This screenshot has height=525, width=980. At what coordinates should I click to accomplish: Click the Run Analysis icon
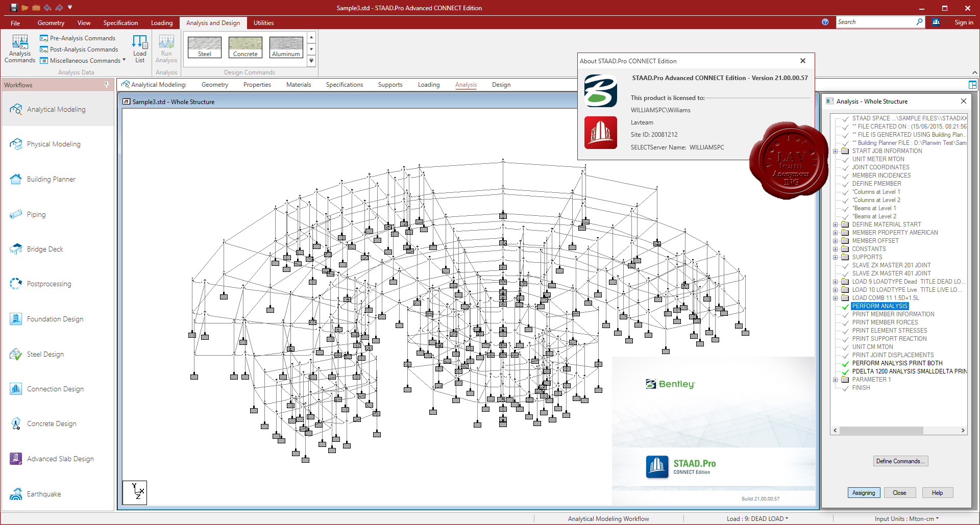pyautogui.click(x=166, y=49)
